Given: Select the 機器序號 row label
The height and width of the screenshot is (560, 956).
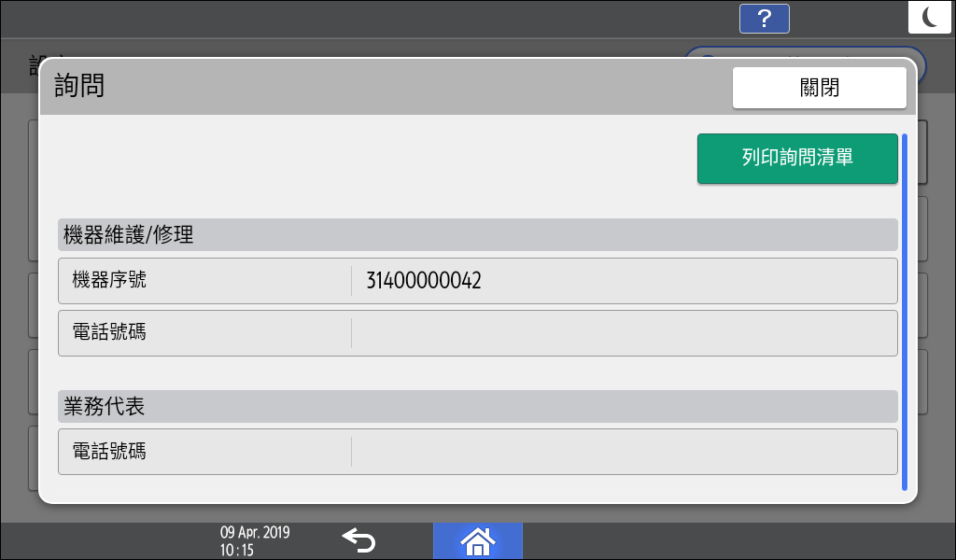Looking at the screenshot, I should click(109, 280).
